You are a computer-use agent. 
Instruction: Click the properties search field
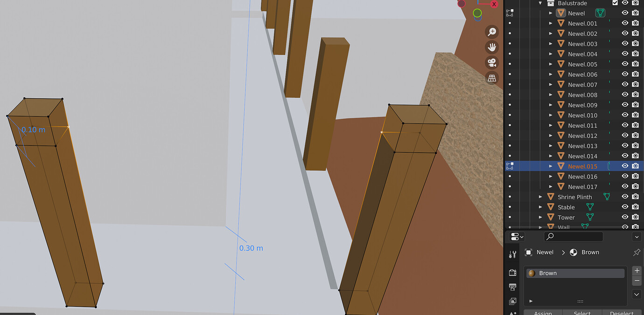point(574,237)
